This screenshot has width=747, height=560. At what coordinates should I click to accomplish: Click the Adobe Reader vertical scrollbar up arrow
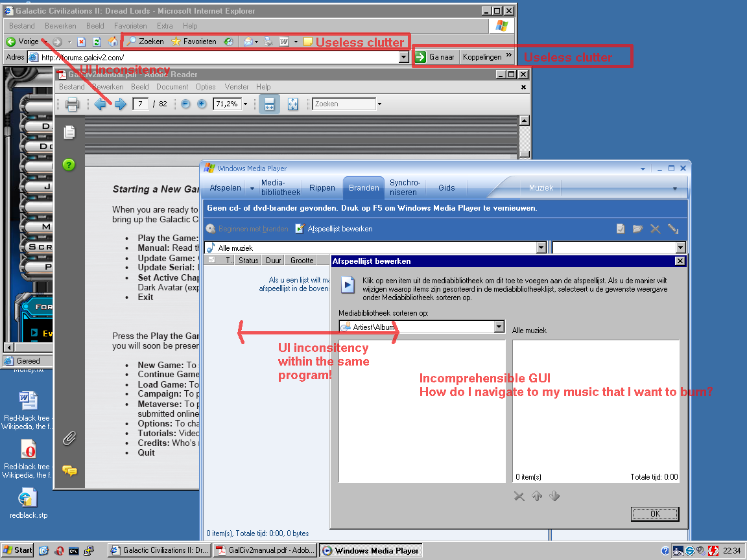524,121
